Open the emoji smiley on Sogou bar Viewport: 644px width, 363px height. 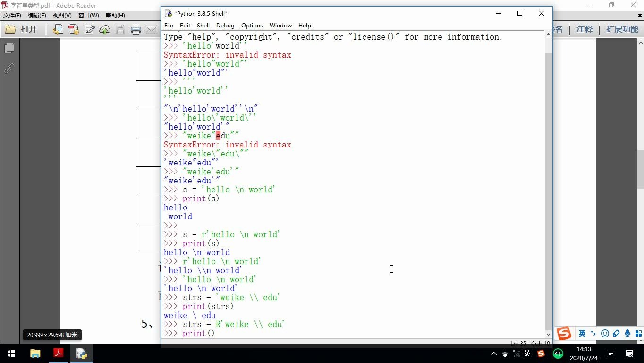(605, 333)
